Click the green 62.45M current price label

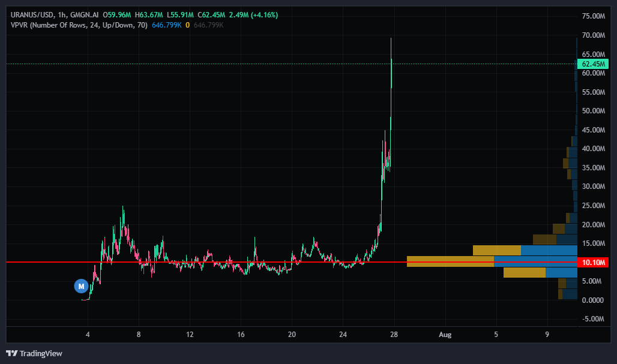(593, 64)
